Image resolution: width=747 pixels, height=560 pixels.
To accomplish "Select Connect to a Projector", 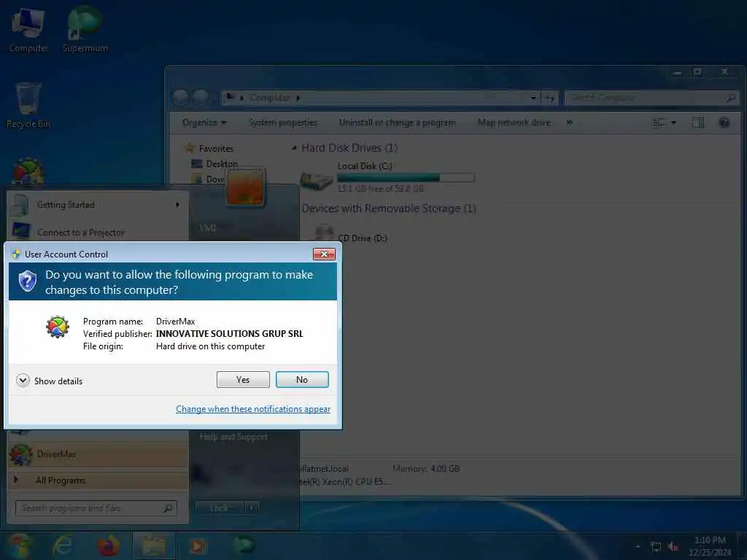I will click(x=98, y=233).
